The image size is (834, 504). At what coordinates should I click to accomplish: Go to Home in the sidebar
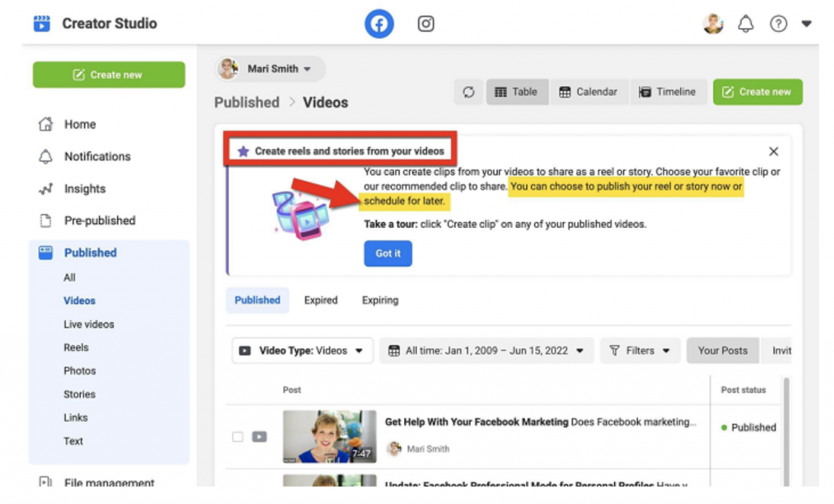tap(80, 125)
